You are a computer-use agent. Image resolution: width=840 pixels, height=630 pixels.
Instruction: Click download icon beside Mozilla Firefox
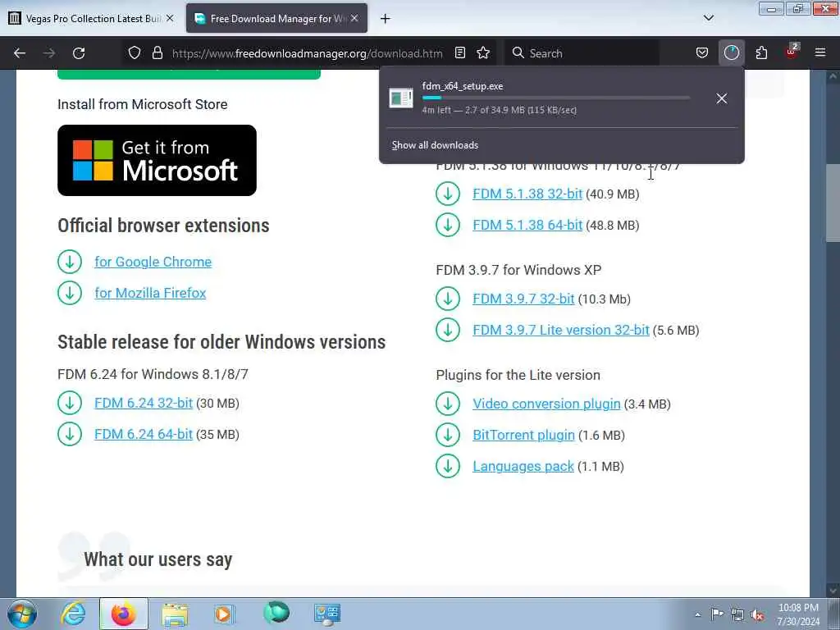(x=70, y=293)
